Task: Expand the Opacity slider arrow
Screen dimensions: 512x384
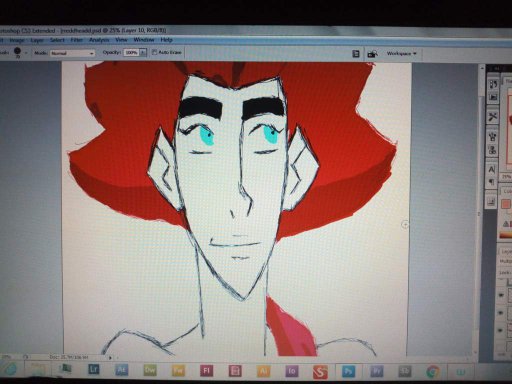Action: 143,52
